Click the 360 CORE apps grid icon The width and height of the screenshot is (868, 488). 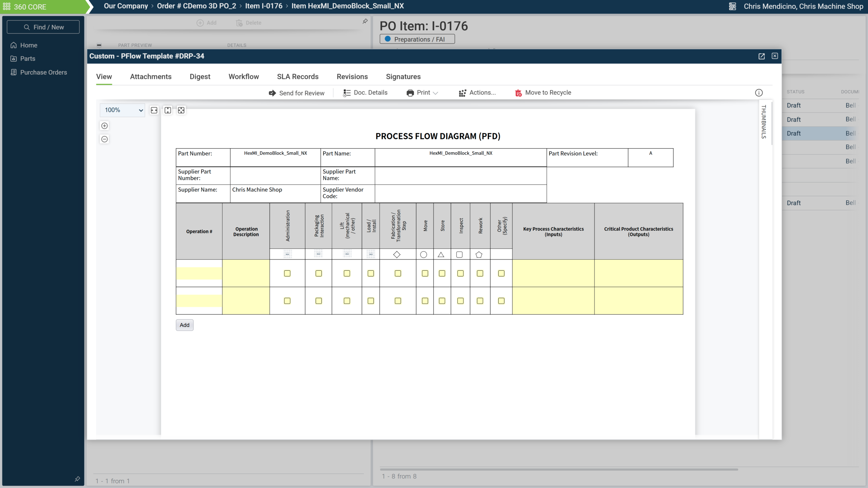pos(7,6)
